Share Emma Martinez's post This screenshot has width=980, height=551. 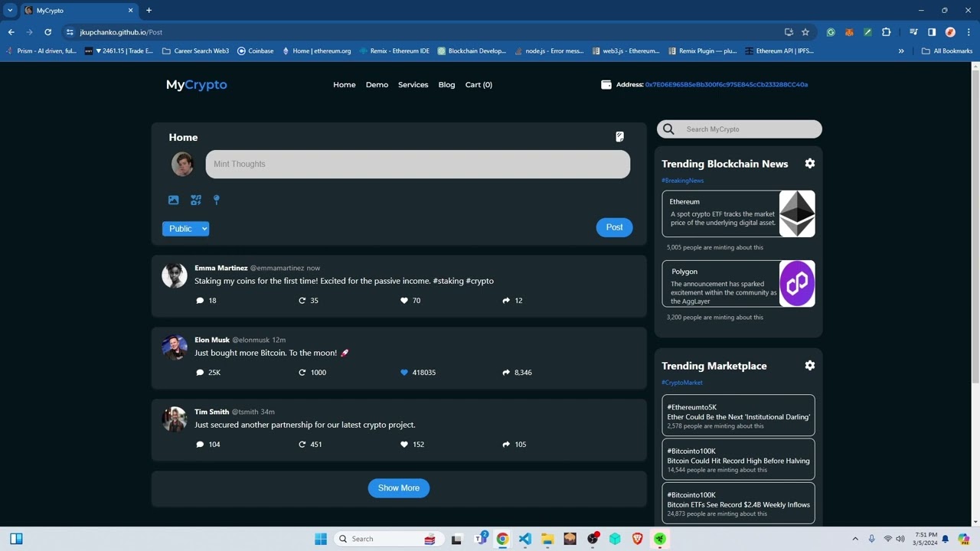[506, 301]
